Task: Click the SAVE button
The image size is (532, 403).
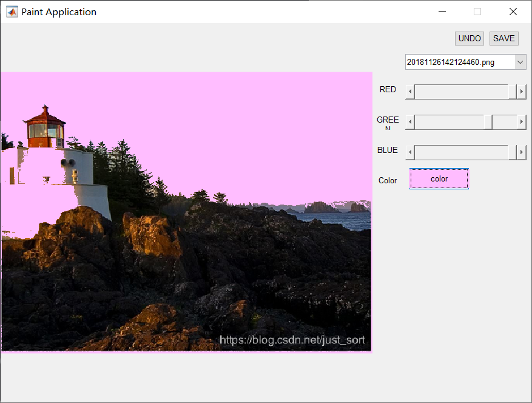Action: (x=503, y=38)
